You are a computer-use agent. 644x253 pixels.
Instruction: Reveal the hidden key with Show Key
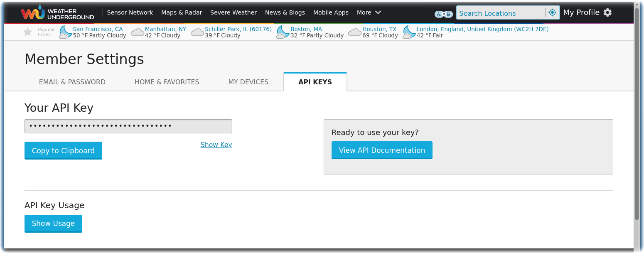216,145
